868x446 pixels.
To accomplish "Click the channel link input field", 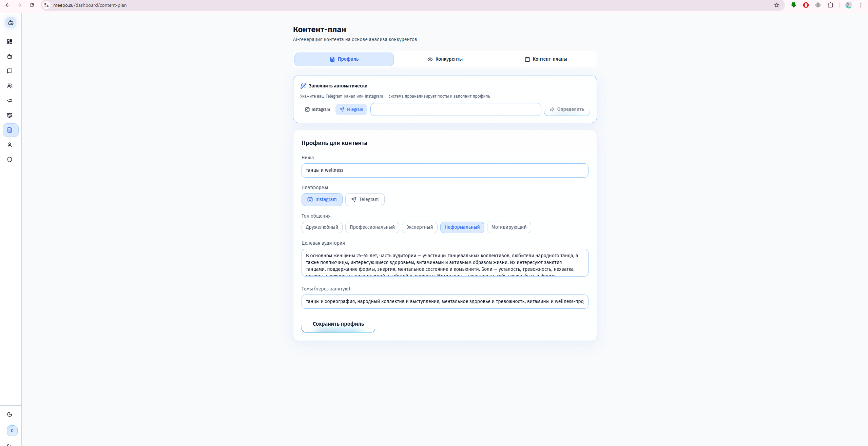I will pyautogui.click(x=456, y=109).
